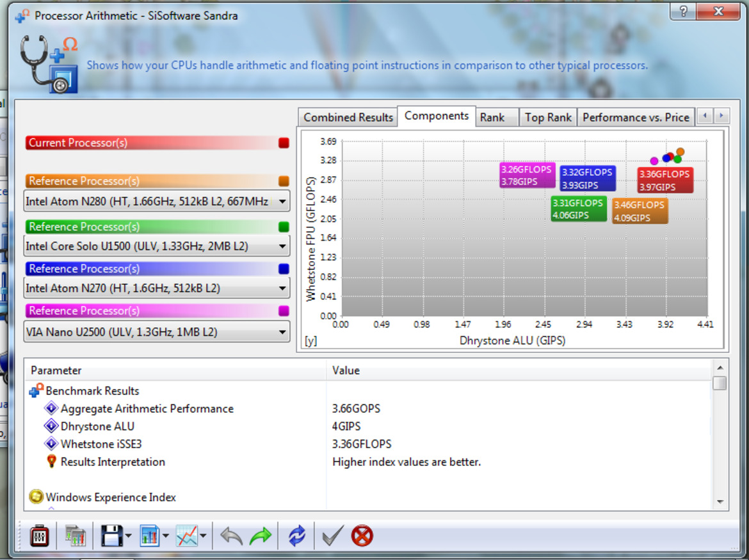Open the save icon dropdown arrow
The width and height of the screenshot is (749, 560).
[129, 536]
